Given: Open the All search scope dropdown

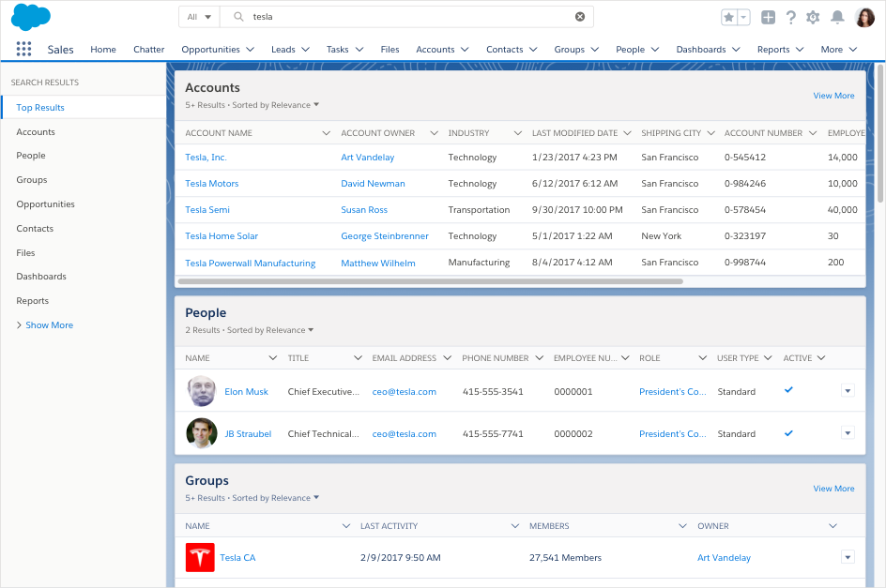Looking at the screenshot, I should (x=200, y=16).
